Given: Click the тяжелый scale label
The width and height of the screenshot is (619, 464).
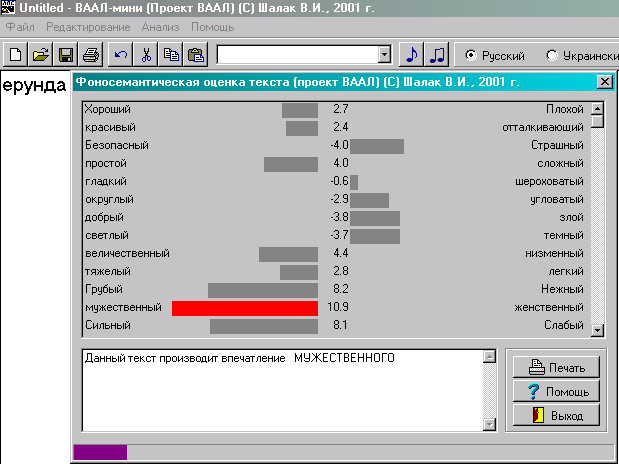Looking at the screenshot, I should (x=107, y=272).
